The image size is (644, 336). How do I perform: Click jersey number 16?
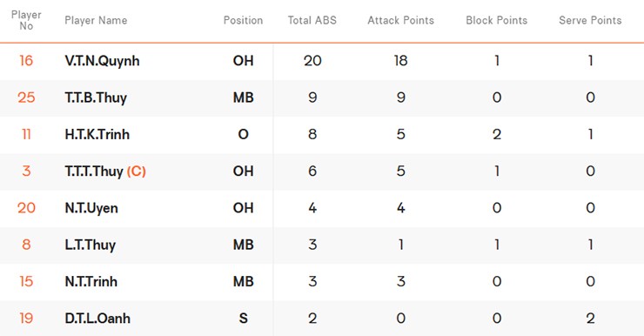coord(26,61)
